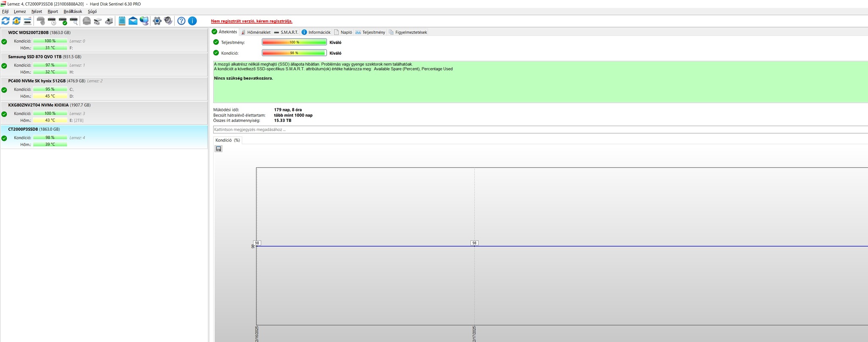Select the KXG80ZNV2T04 NVMe KIOXIA disk
The width and height of the screenshot is (868, 342).
104,113
